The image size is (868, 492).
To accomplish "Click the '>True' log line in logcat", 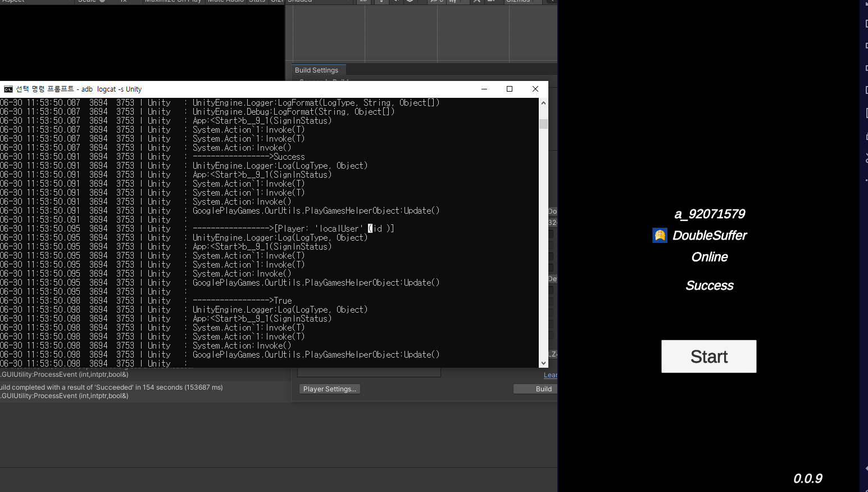I will (x=242, y=301).
